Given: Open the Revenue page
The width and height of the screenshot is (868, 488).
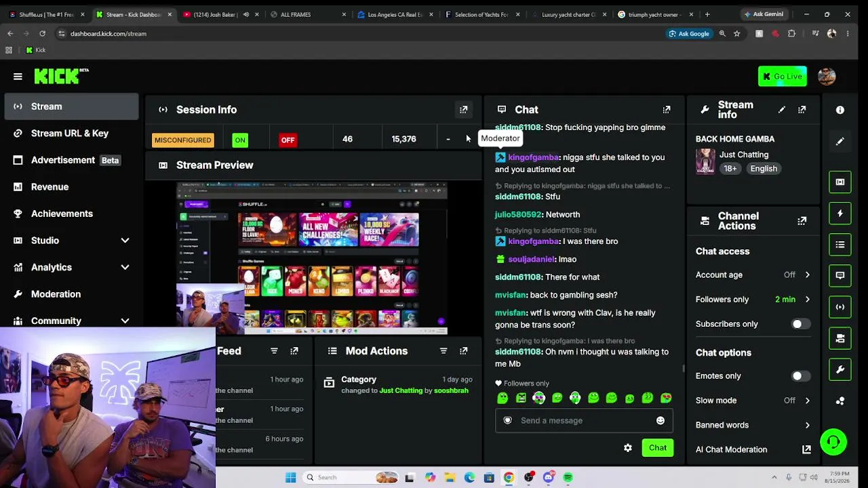Looking at the screenshot, I should tap(71, 187).
